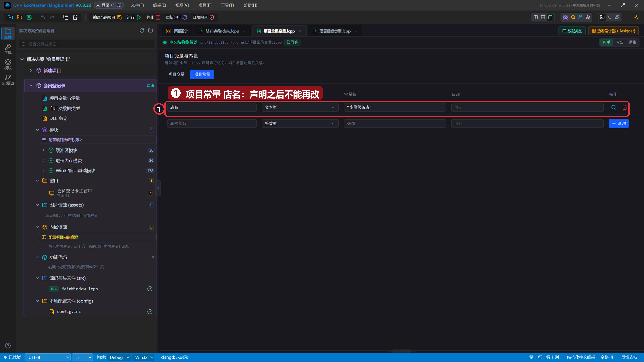Open the Git更改 sidebar panel
Screen dimensions: 644x362
[8, 80]
